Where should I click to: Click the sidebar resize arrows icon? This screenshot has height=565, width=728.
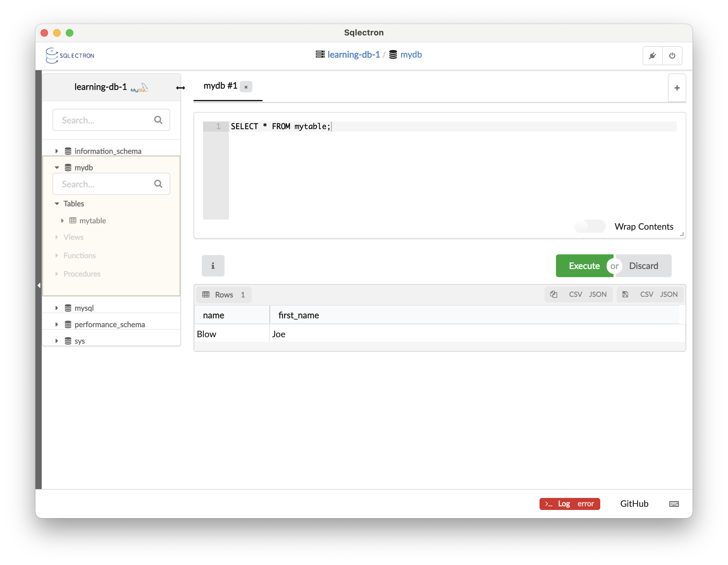tap(180, 88)
